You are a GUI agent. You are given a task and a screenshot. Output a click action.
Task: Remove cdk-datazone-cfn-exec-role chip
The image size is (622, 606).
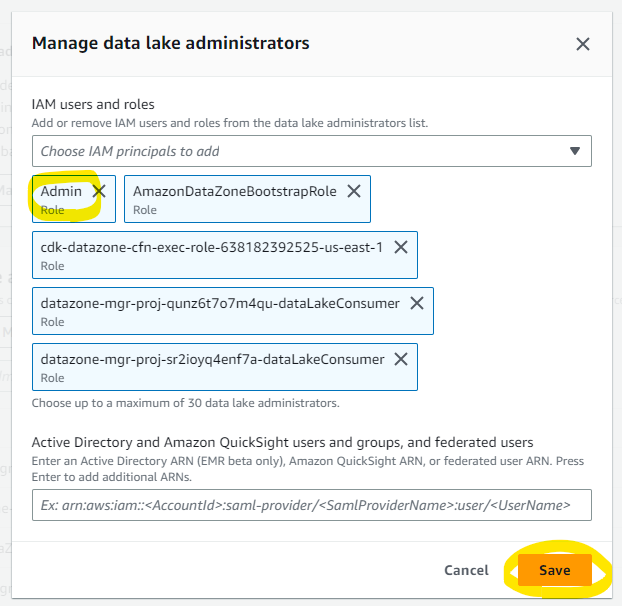click(x=401, y=247)
